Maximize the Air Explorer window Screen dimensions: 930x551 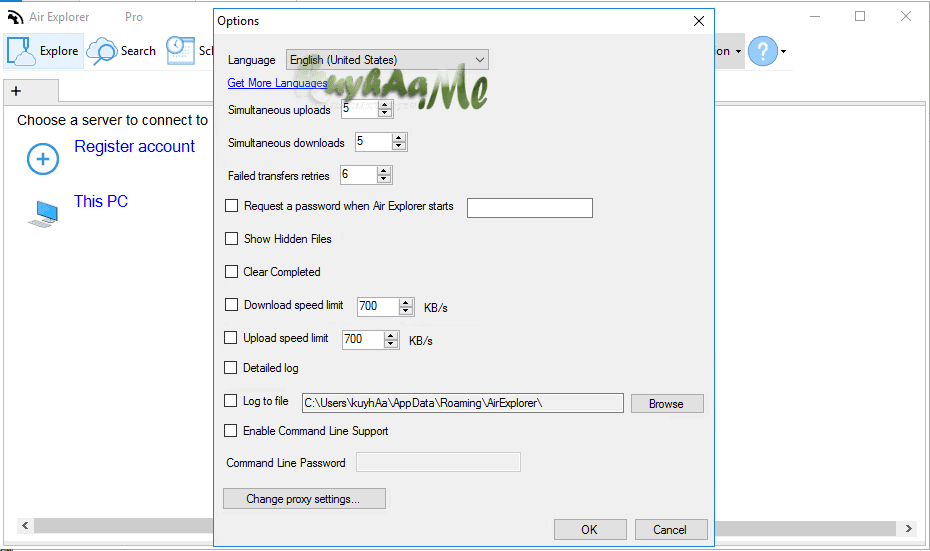pyautogui.click(x=860, y=17)
